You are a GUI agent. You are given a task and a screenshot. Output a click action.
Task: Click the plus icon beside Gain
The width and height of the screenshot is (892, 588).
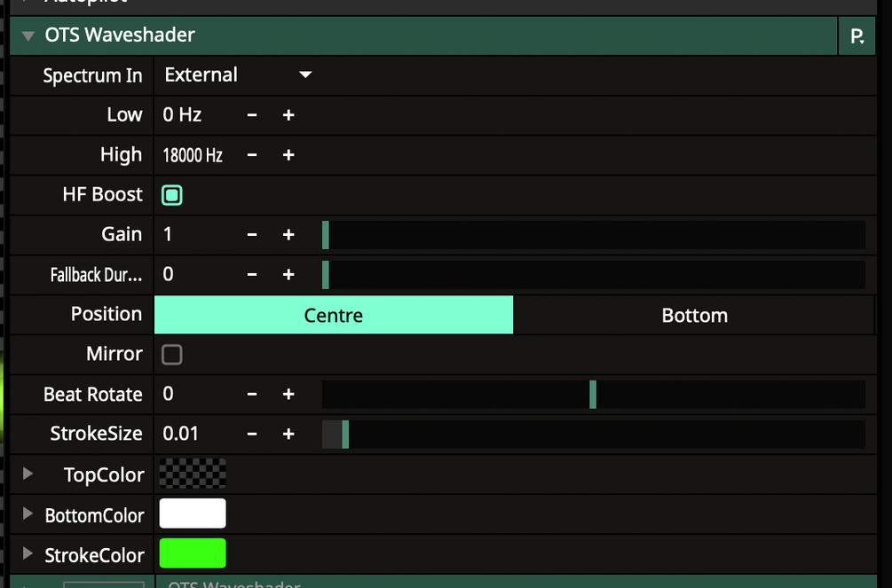click(288, 235)
